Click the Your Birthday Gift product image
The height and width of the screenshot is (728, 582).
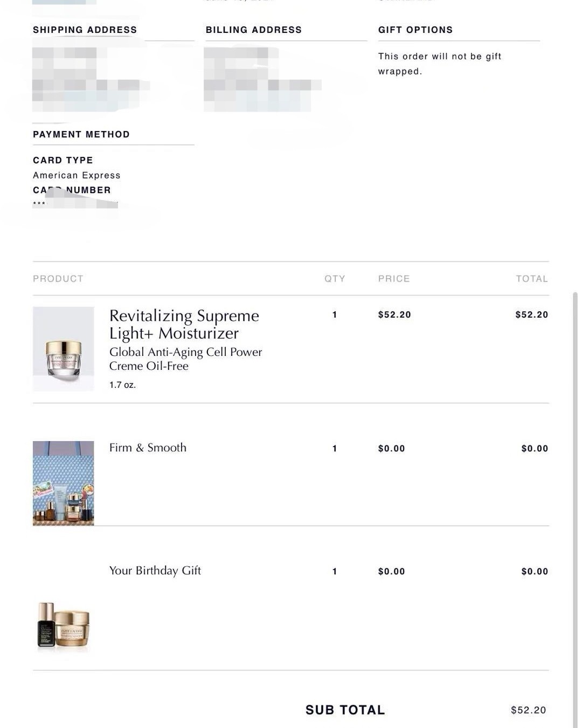pos(64,624)
